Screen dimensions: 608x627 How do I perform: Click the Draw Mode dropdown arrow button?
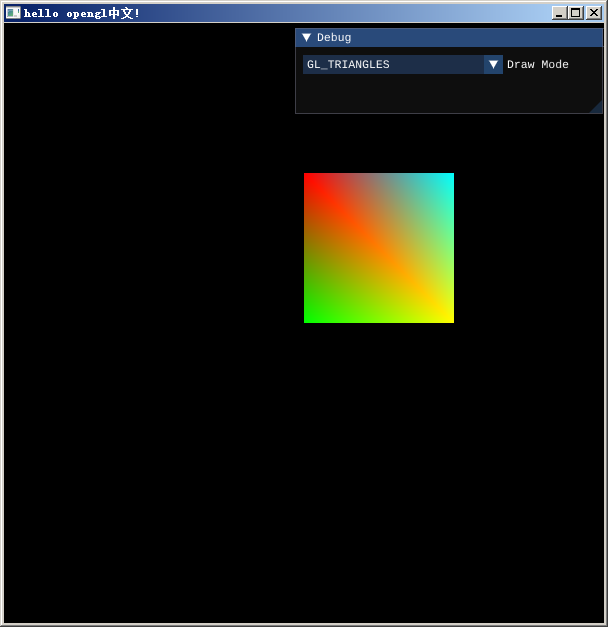(x=493, y=65)
